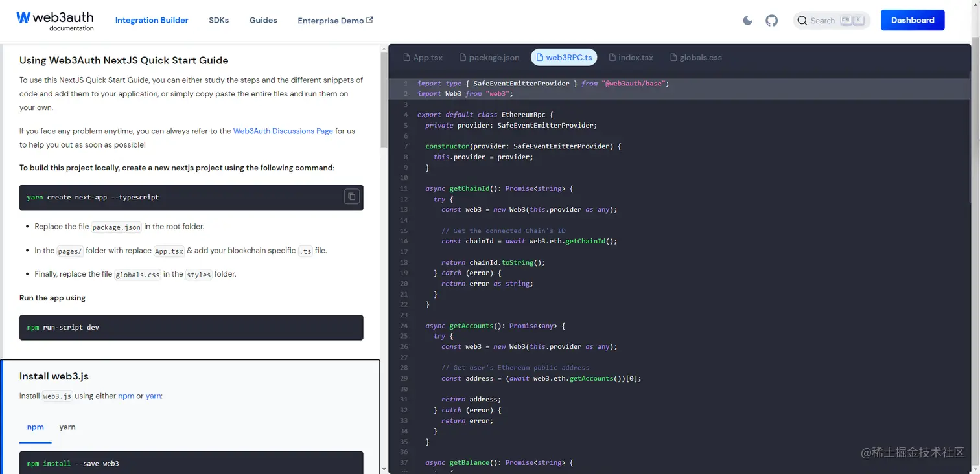Switch to App.tsx file tab

click(x=423, y=57)
